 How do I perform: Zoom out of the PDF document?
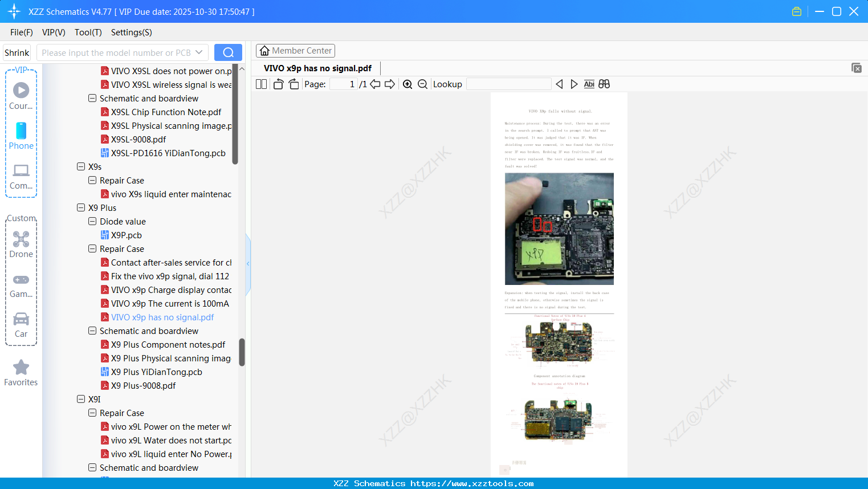click(x=422, y=84)
